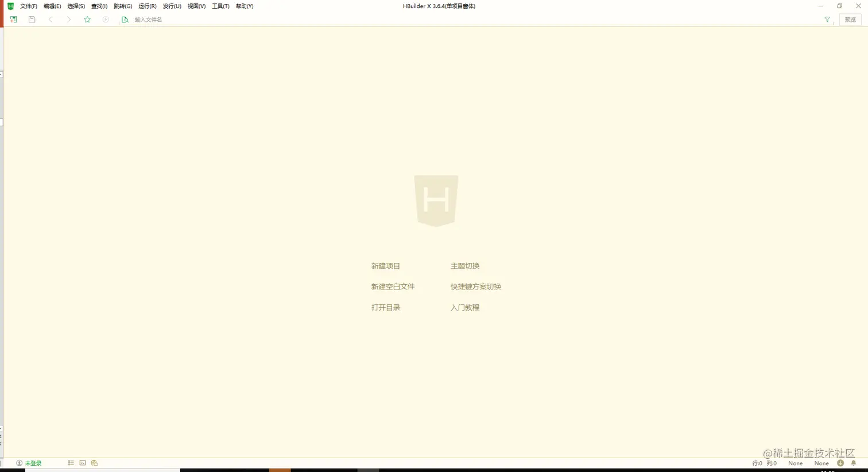This screenshot has width=868, height=472.
Task: Open the list view icon in status bar
Action: pos(71,463)
